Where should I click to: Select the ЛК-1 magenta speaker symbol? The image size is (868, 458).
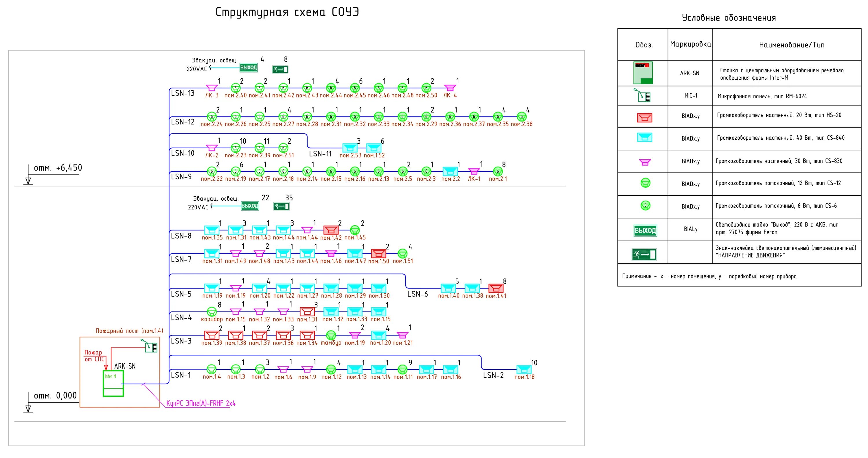(474, 171)
